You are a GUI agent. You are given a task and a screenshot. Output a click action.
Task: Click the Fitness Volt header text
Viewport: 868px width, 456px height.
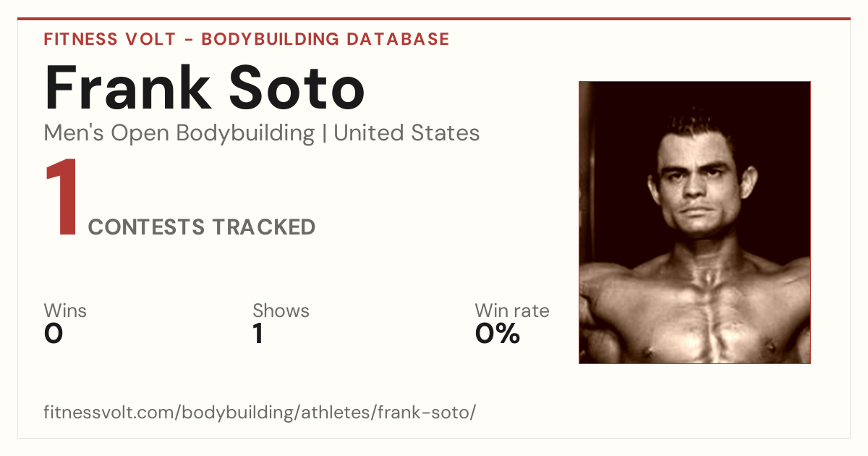click(109, 39)
